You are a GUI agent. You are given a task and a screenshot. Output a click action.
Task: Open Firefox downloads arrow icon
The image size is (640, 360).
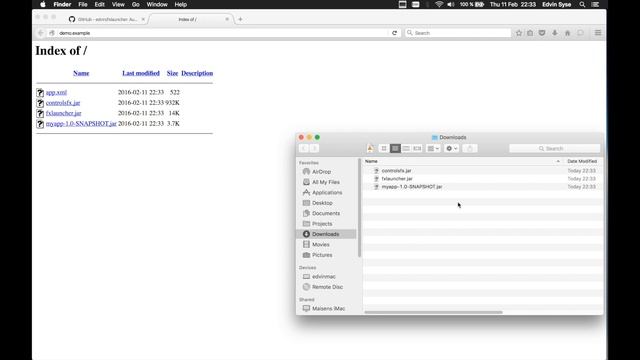click(x=555, y=33)
